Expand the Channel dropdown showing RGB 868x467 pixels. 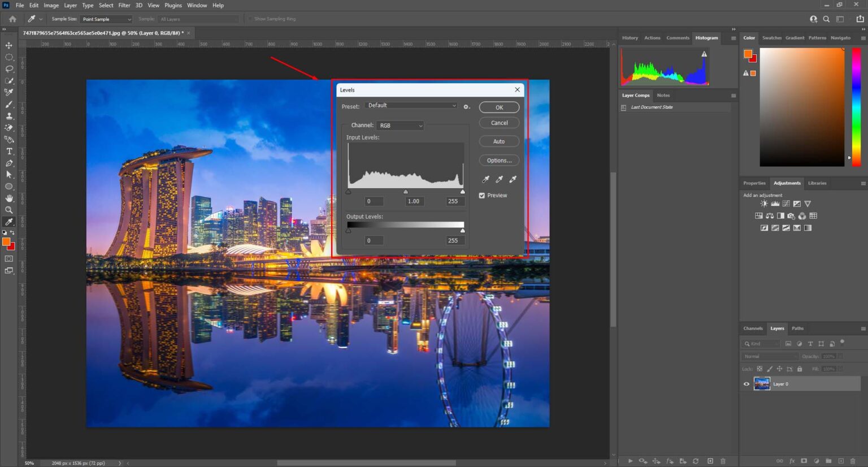(400, 125)
